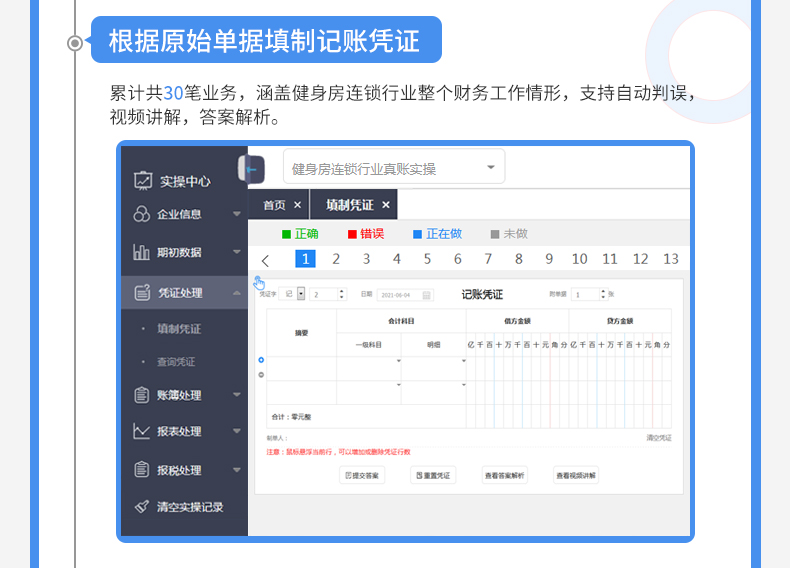Open the calendar icon in date field

[426, 295]
